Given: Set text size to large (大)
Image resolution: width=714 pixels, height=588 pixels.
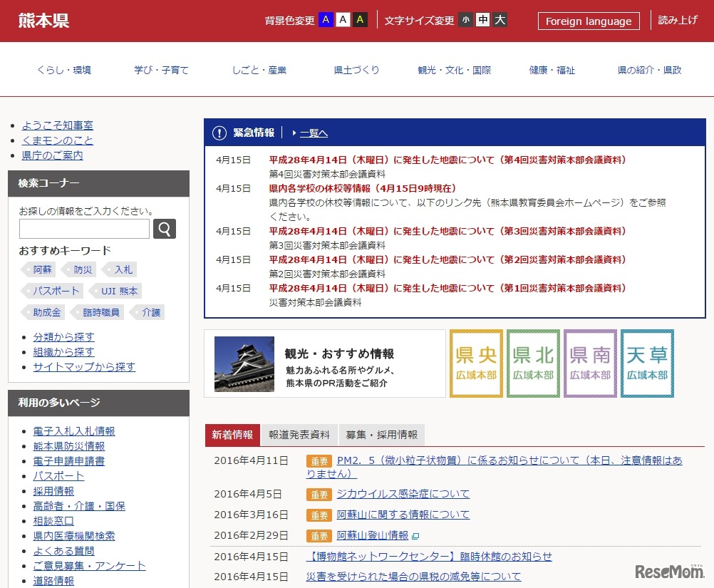Looking at the screenshot, I should tap(500, 20).
